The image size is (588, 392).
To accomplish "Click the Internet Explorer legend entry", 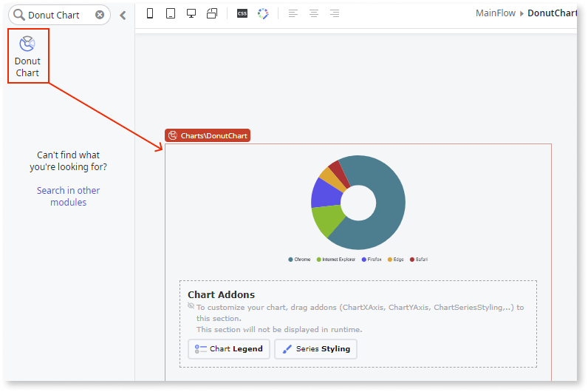I will (336, 260).
